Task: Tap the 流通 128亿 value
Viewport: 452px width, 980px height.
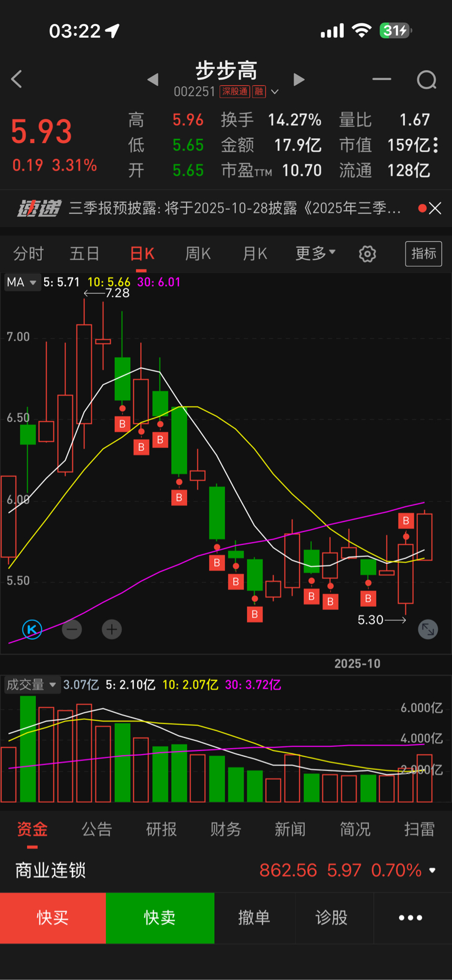Action: 408,171
